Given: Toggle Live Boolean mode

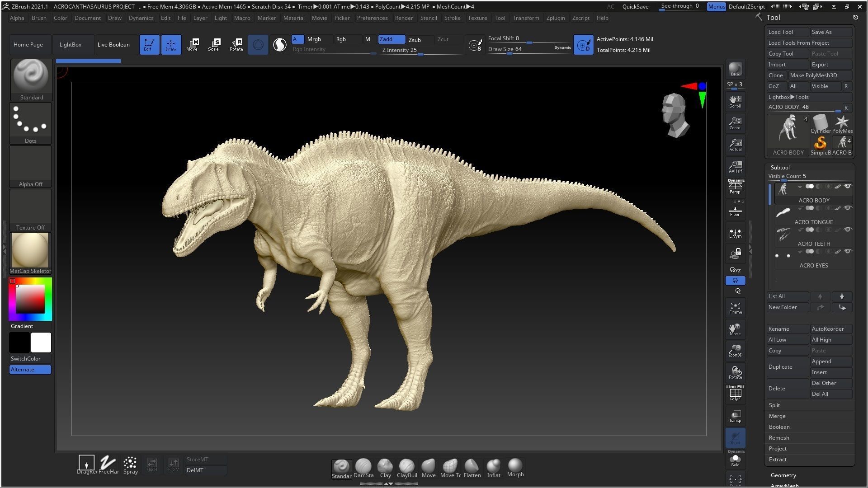Looking at the screenshot, I should [113, 45].
